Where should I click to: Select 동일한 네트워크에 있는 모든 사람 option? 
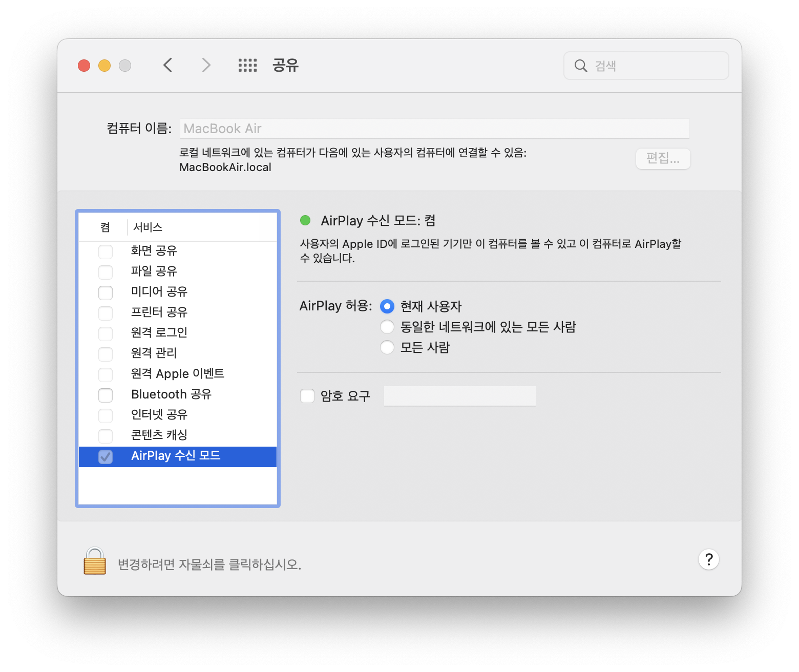click(x=387, y=327)
